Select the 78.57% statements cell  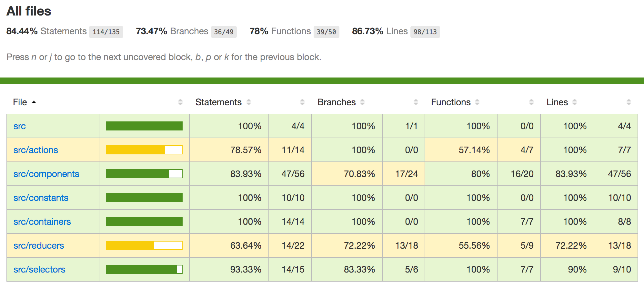click(229, 150)
